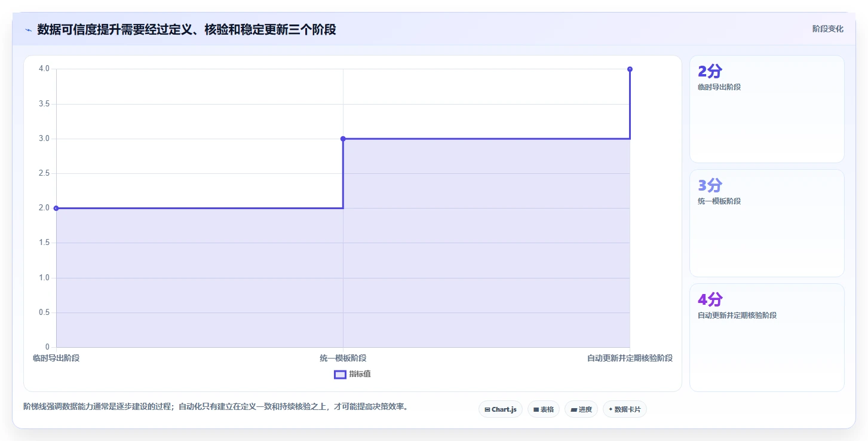This screenshot has height=441, width=868.
Task: Click the top data point at value 4.0
Action: tap(630, 69)
